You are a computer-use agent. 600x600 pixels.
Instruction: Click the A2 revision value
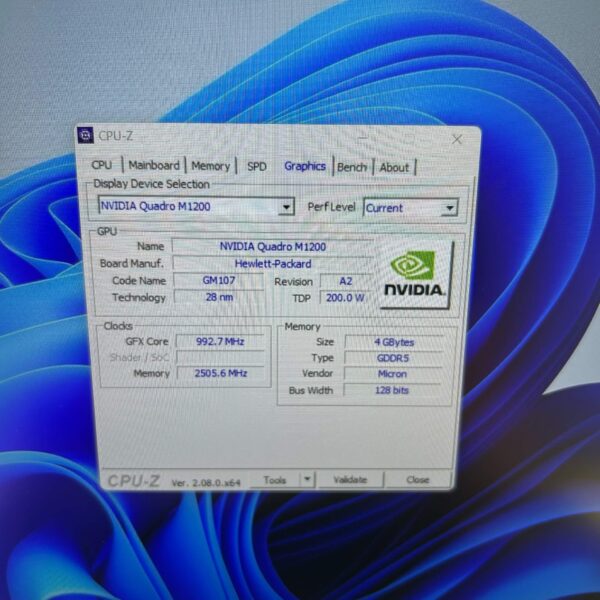tap(346, 281)
